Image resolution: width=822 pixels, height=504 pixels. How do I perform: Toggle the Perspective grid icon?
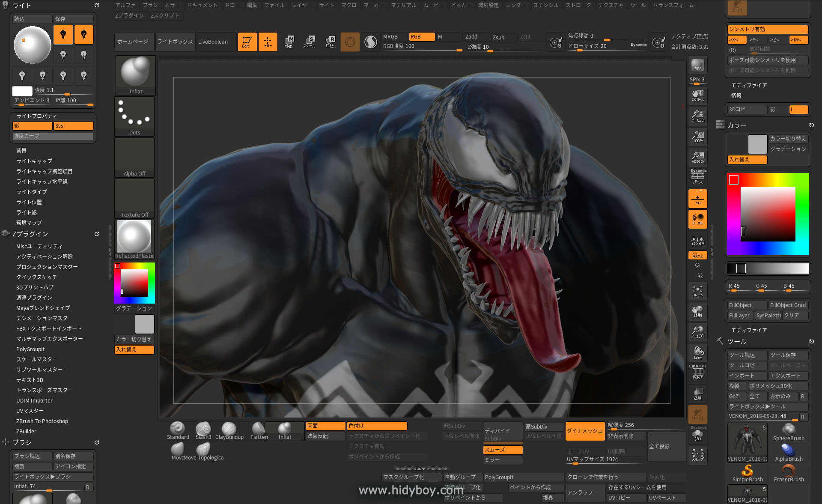coord(697,176)
